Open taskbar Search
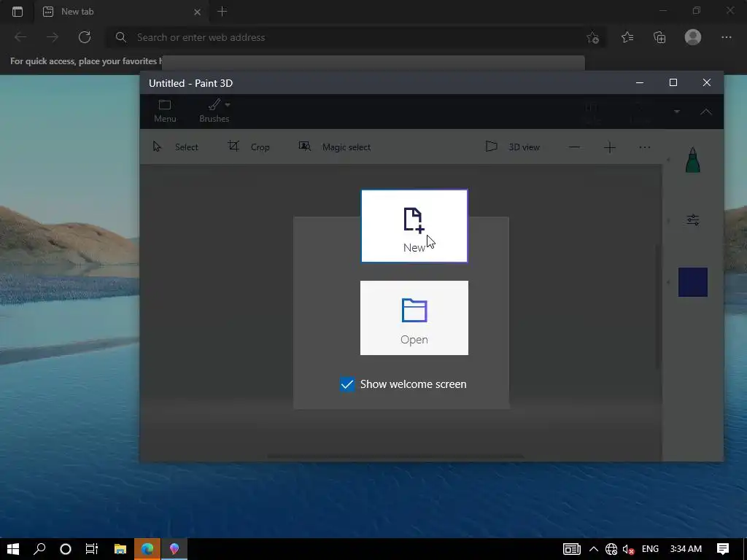The height and width of the screenshot is (560, 747). coord(39,549)
